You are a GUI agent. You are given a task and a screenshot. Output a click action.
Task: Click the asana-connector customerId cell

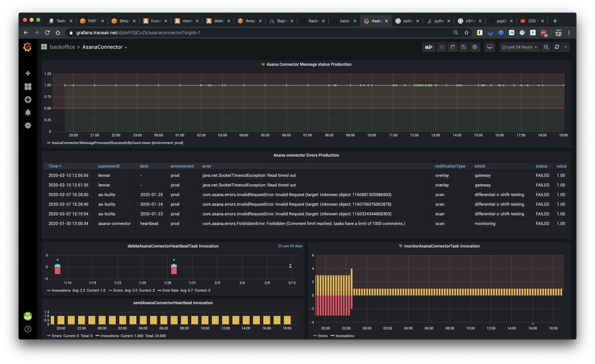(114, 224)
